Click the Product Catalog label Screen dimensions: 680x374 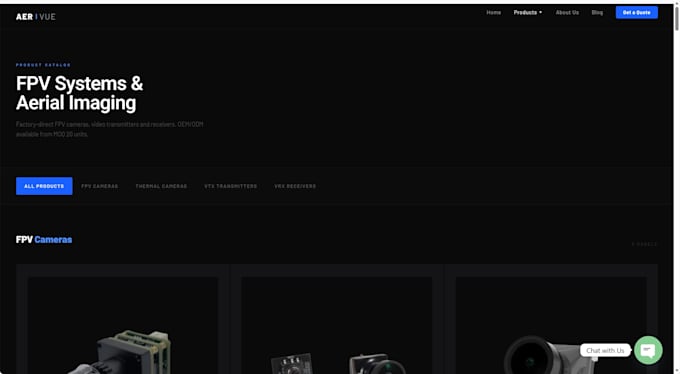(43, 65)
